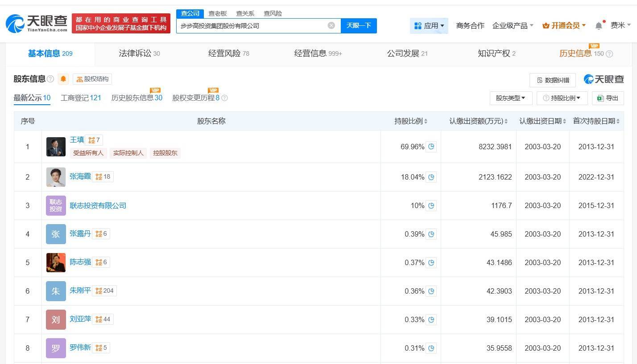This screenshot has height=364, width=637.
Task: Open pie chart icon for 张海霞 18.04%
Action: click(x=431, y=177)
